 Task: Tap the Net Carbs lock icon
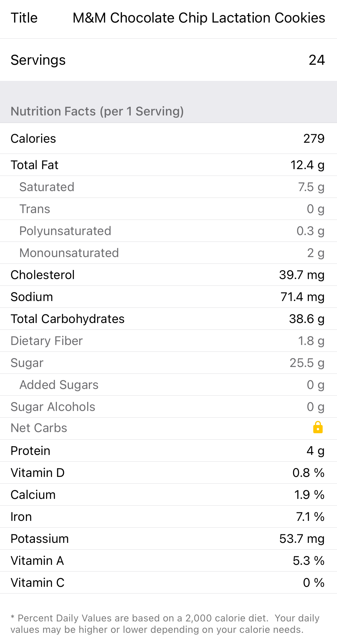pyautogui.click(x=318, y=427)
